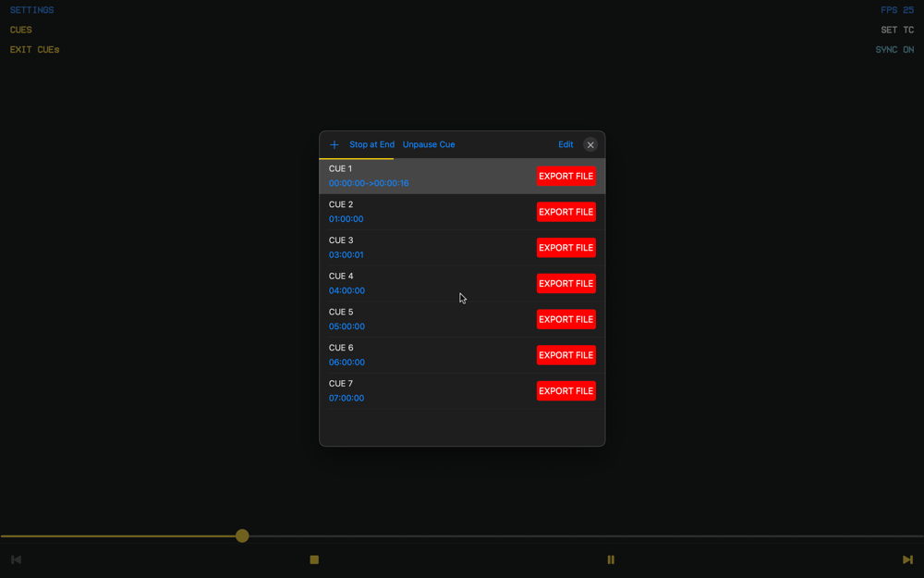Screen dimensions: 924x578
Task: Export file for CUE 2
Action: (565, 212)
